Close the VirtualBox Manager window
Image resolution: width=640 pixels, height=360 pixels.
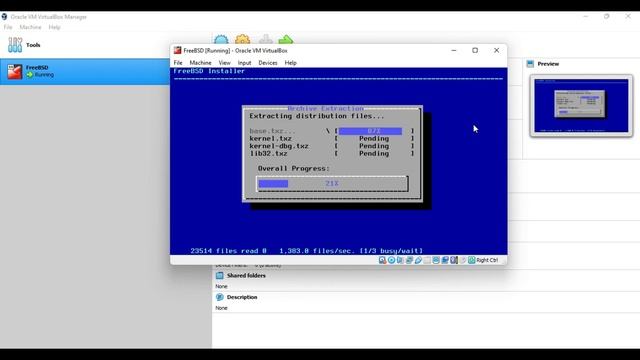(x=628, y=16)
